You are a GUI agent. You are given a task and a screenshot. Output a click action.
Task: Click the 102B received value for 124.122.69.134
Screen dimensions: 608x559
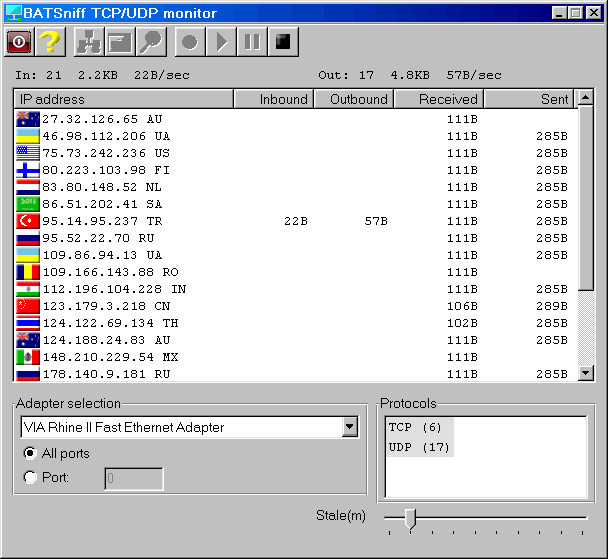(x=462, y=323)
